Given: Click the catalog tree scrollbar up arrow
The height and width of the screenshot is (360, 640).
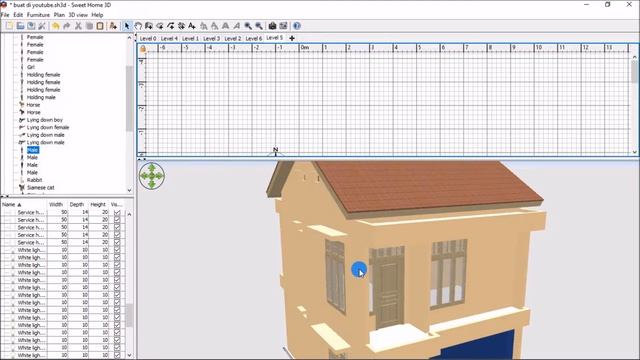Looking at the screenshot, I should 129,38.
